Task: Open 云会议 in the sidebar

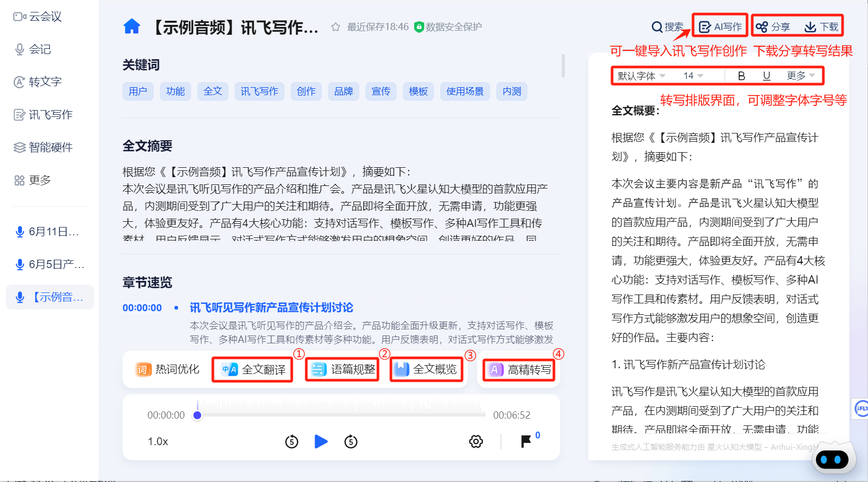Action: pyautogui.click(x=37, y=17)
